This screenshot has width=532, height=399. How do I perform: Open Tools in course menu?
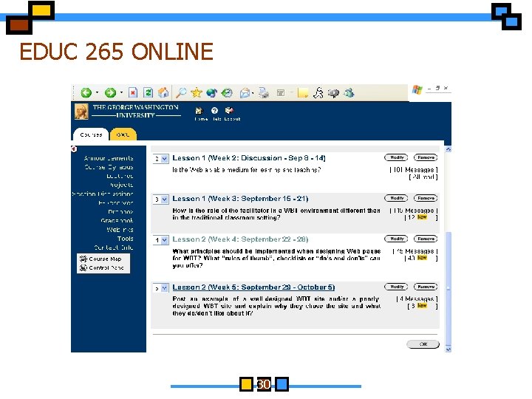pos(125,239)
